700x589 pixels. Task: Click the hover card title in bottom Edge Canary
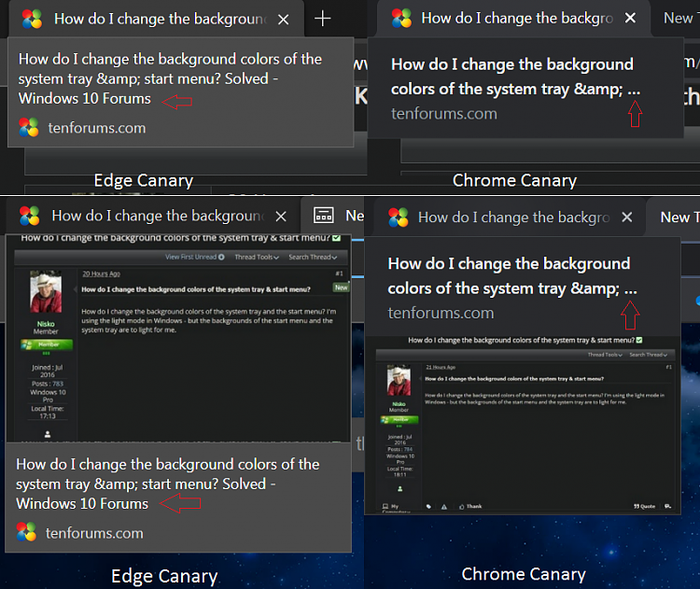[x=167, y=484]
